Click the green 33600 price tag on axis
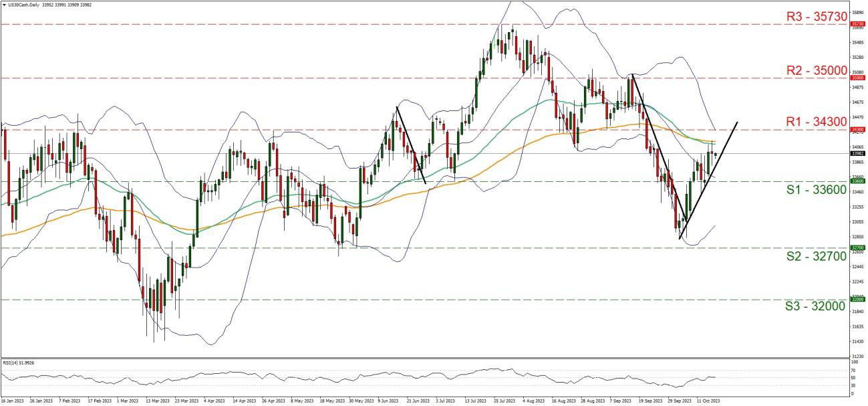Viewport: 868px width, 406px height. [x=858, y=181]
